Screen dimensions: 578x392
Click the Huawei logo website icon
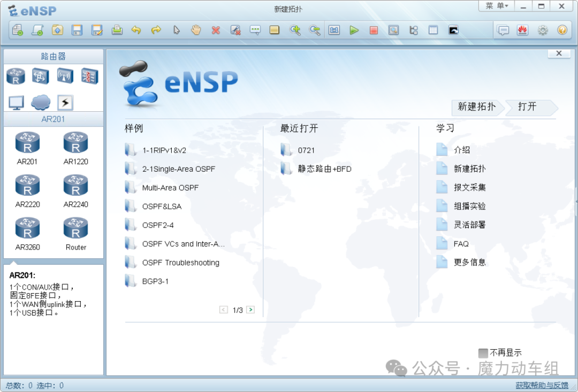523,30
